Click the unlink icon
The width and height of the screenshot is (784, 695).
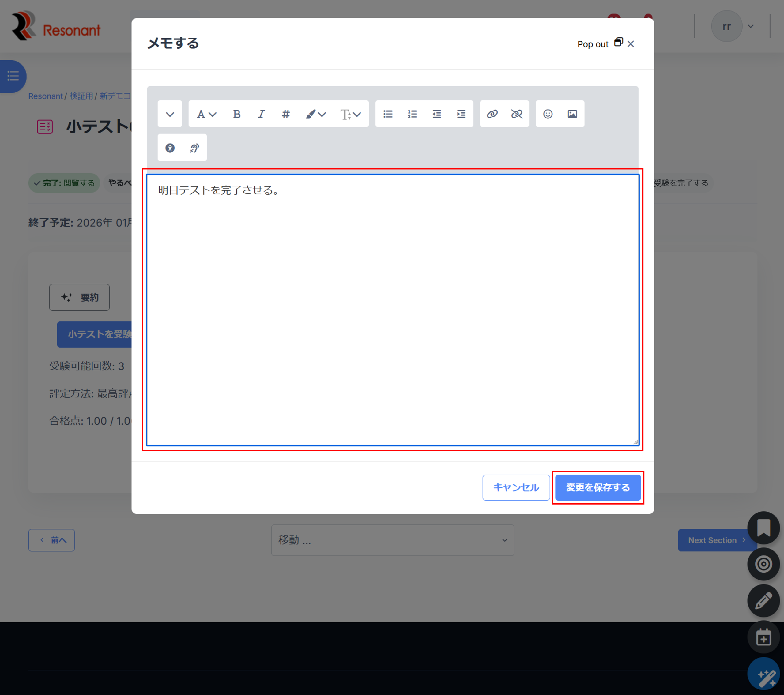517,114
